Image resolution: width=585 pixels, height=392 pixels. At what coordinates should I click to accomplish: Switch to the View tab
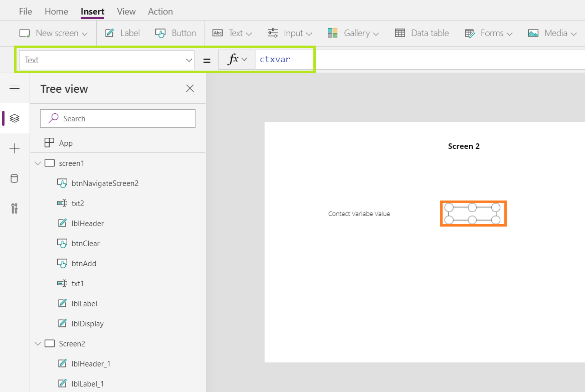[126, 11]
